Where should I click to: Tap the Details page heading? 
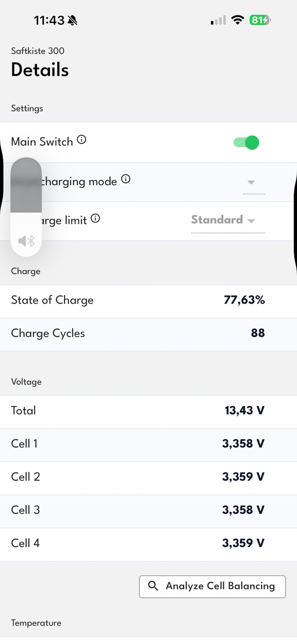(x=40, y=70)
